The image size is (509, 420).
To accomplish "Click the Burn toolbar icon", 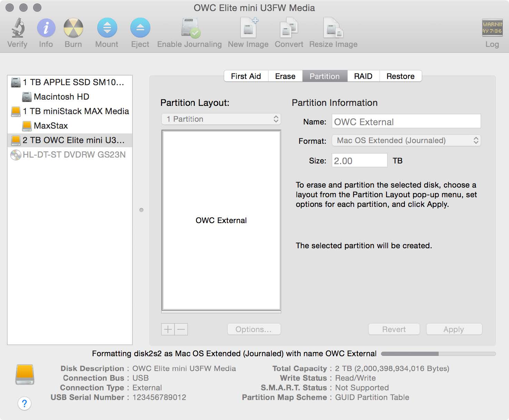I will [73, 31].
